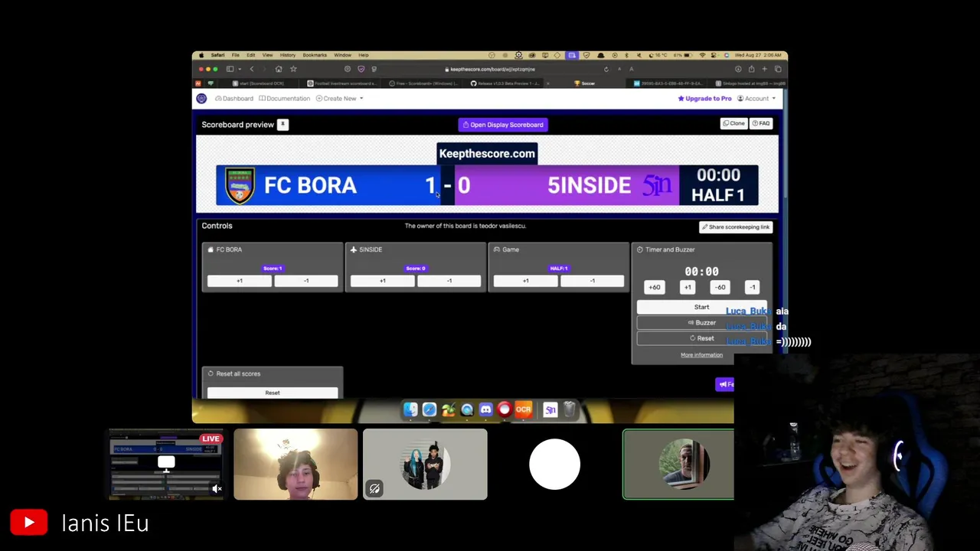Open the Trash in the Dock
Viewport: 980px width, 551px height.
pos(569,409)
